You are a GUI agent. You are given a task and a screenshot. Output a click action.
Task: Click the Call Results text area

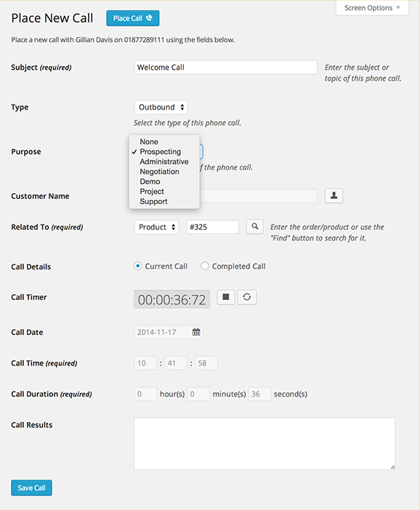(x=264, y=444)
